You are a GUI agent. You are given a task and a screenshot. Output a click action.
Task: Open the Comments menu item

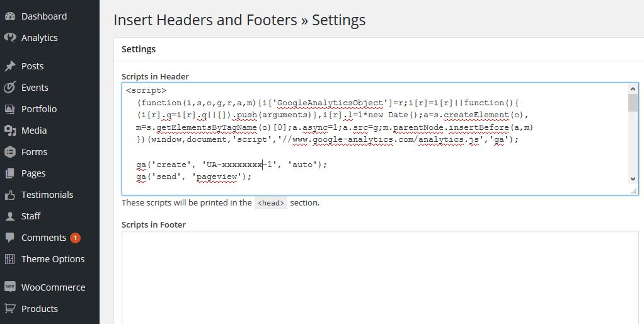coord(43,238)
